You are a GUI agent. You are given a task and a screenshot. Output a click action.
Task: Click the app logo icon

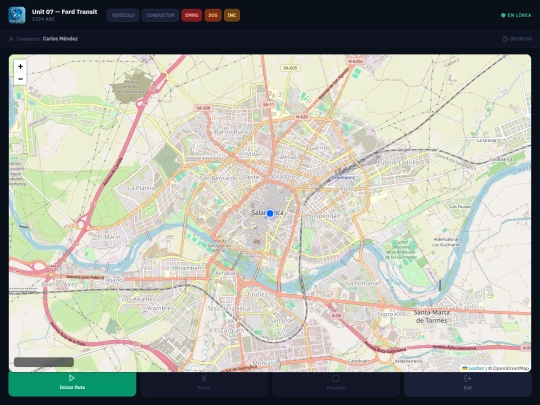[17, 15]
